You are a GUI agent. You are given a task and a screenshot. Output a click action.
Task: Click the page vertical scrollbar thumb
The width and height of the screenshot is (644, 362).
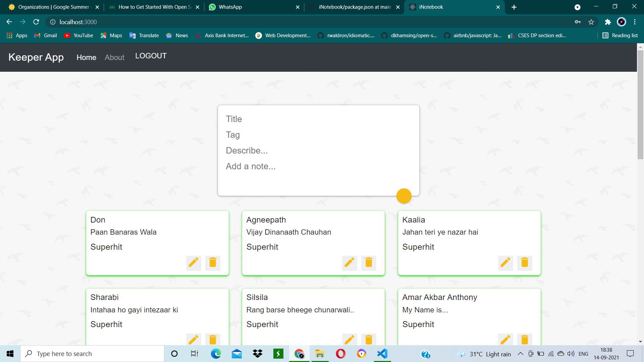[x=640, y=104]
